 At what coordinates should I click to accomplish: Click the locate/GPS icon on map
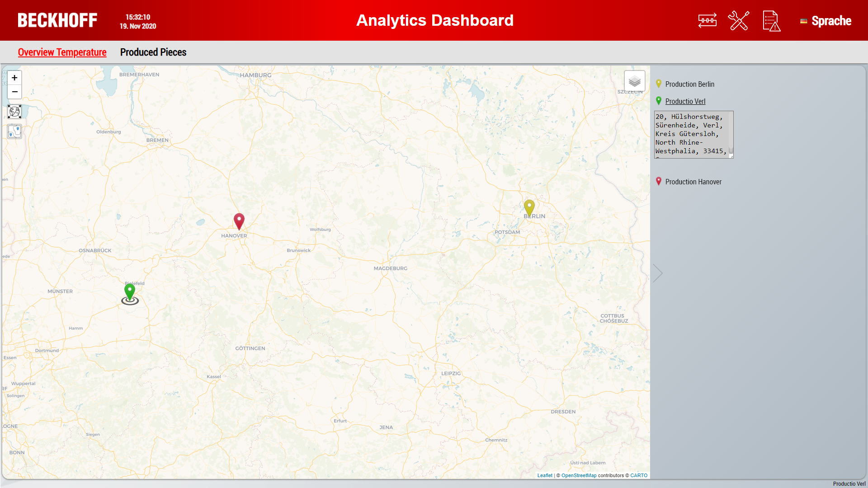[15, 131]
